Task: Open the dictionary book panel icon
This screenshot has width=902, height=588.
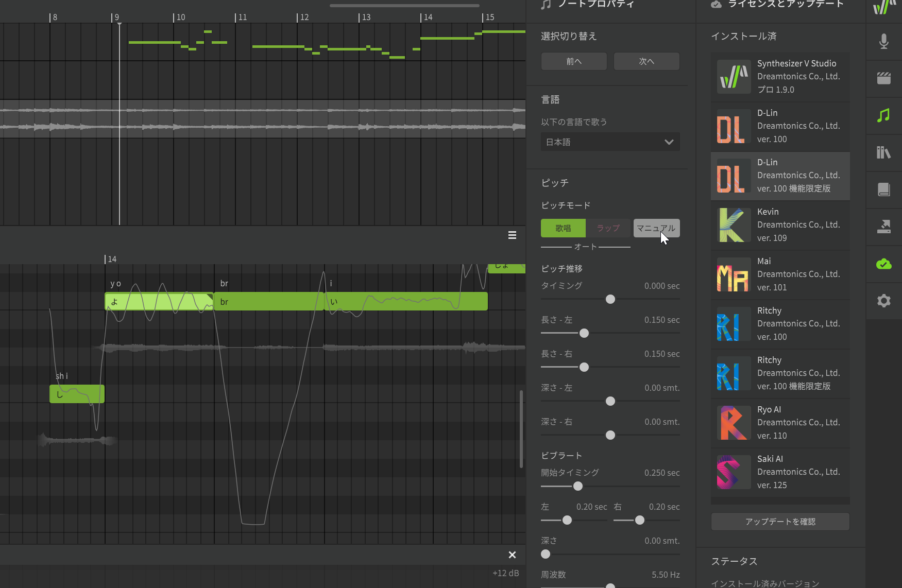Action: pyautogui.click(x=884, y=189)
